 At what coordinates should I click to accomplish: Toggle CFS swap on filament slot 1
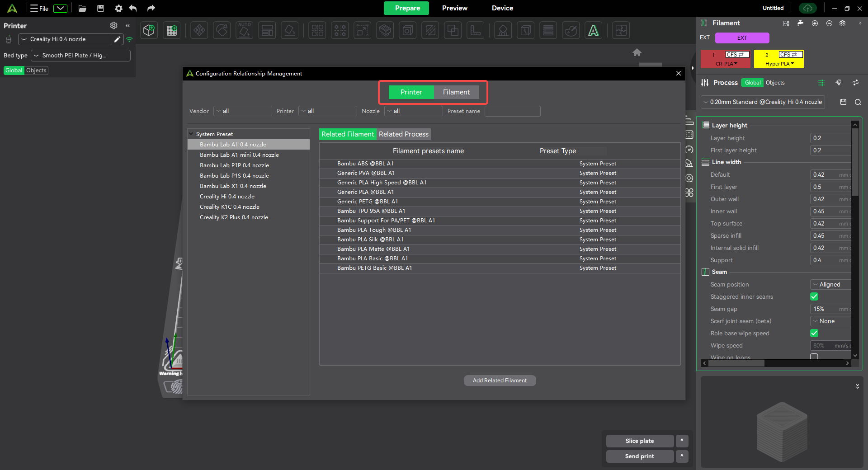737,54
